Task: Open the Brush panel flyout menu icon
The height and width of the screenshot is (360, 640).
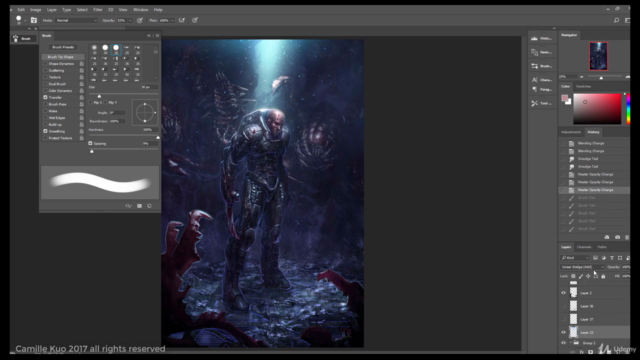Action: [x=157, y=36]
